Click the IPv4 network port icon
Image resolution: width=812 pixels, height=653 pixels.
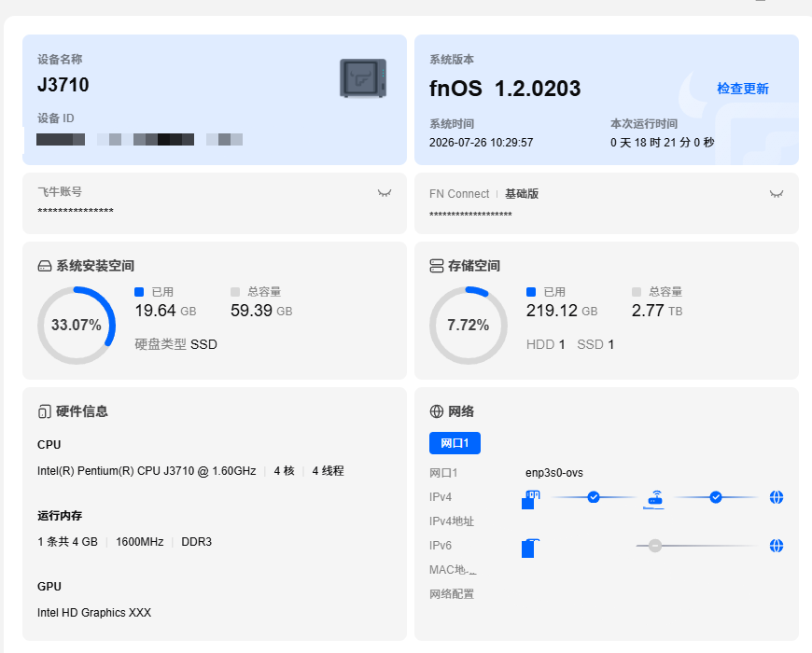click(530, 499)
